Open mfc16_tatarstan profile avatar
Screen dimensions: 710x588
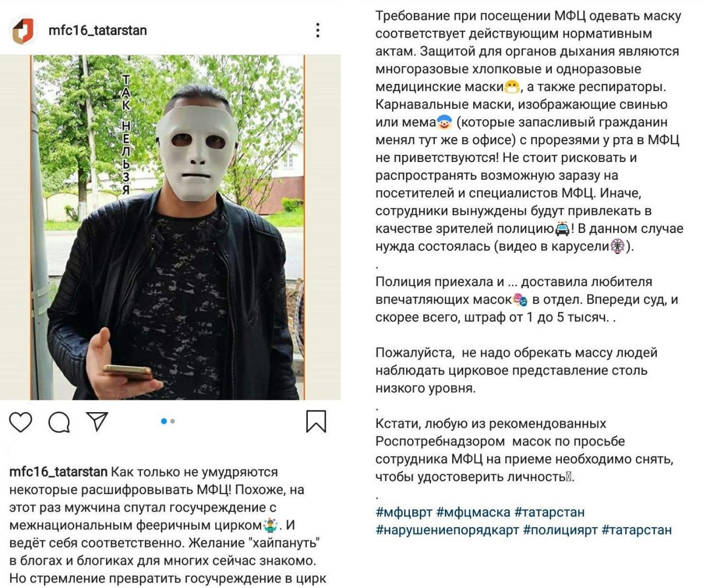[23, 30]
